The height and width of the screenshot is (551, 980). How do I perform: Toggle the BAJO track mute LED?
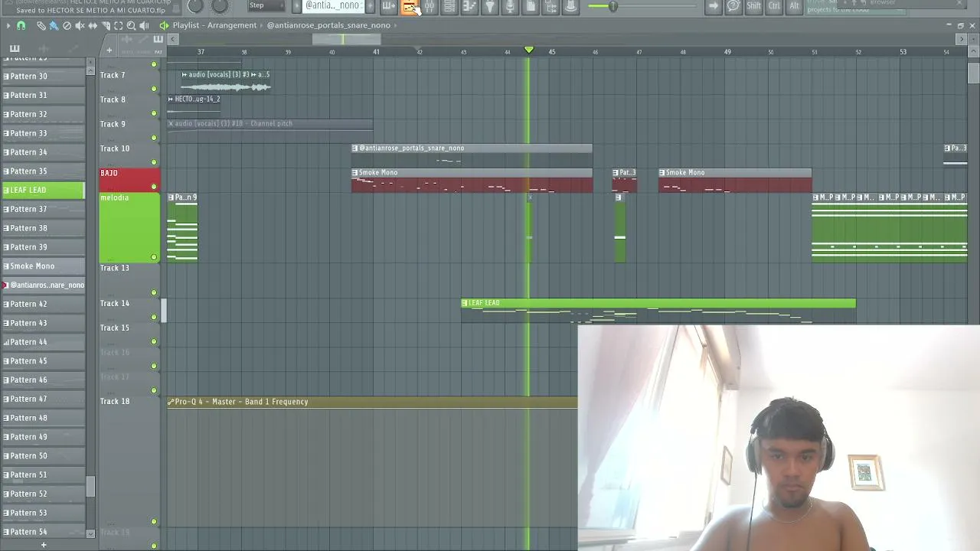[154, 187]
